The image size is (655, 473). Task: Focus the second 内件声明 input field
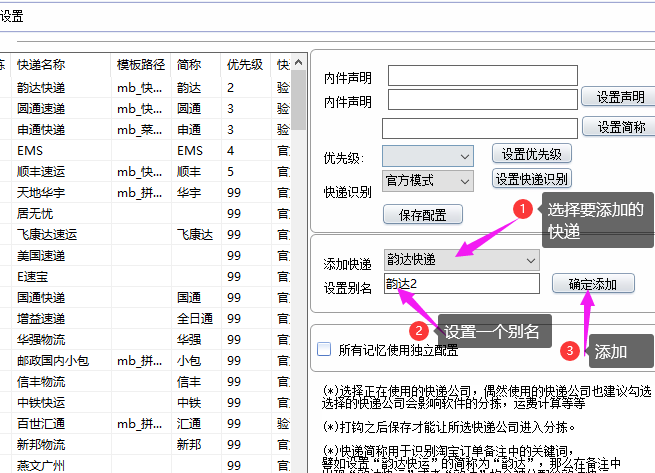click(483, 99)
